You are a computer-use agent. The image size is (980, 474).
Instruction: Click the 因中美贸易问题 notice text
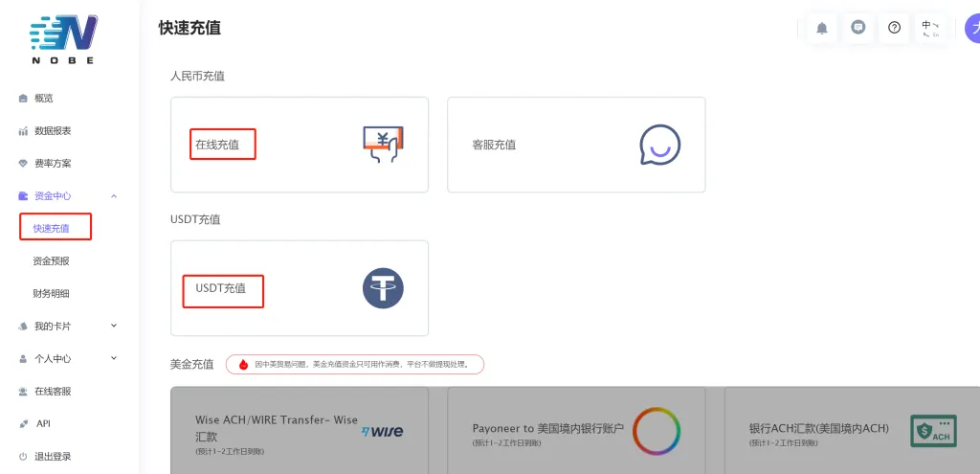tap(361, 365)
